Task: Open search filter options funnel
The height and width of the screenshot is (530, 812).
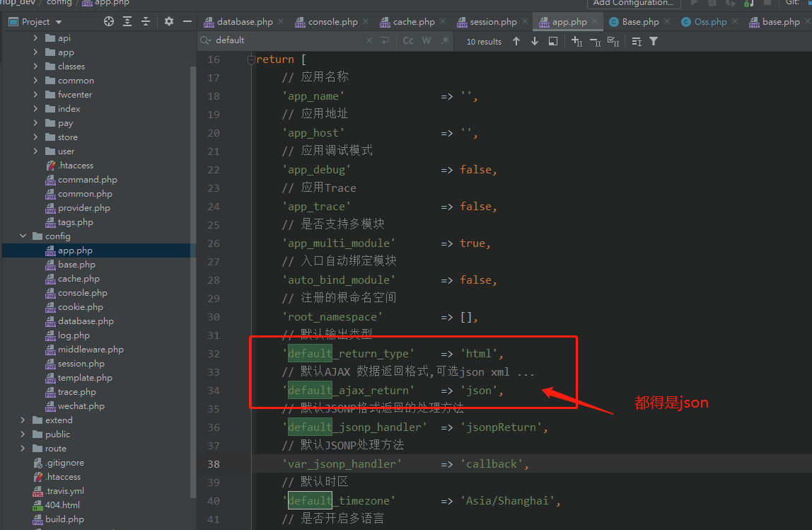Action: click(x=654, y=41)
